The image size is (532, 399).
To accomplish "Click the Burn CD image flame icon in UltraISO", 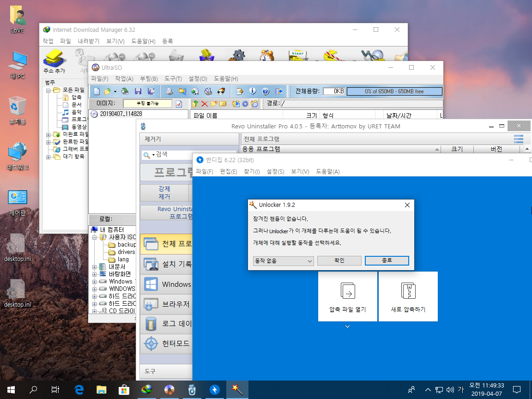I will [221, 91].
